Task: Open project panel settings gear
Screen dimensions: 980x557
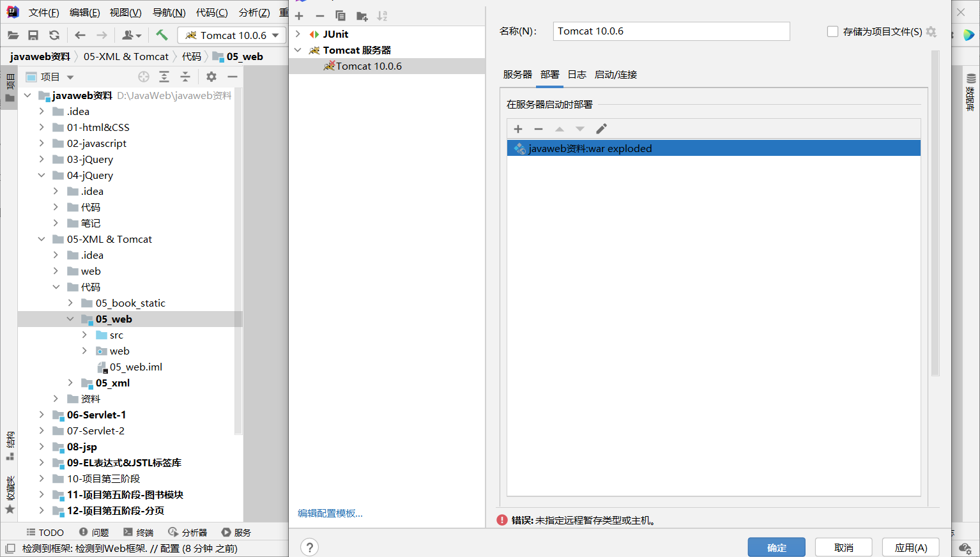Action: pos(211,77)
